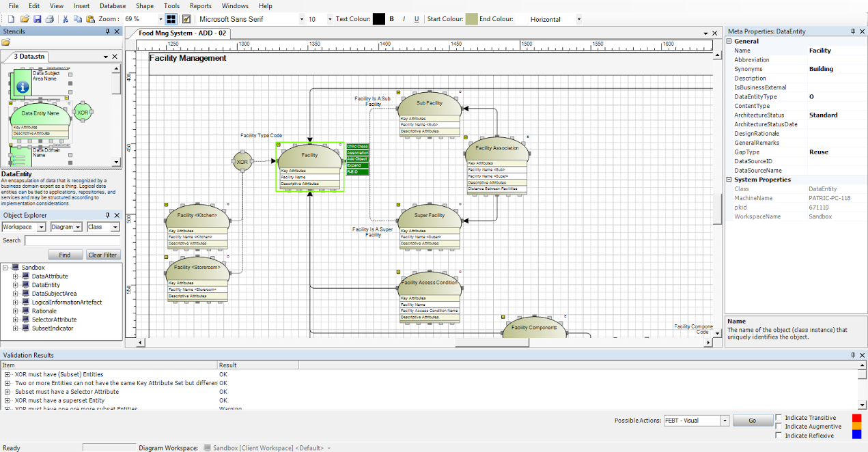This screenshot has width=868, height=452.
Task: Expand the DataEntity tree node
Action: 16,285
